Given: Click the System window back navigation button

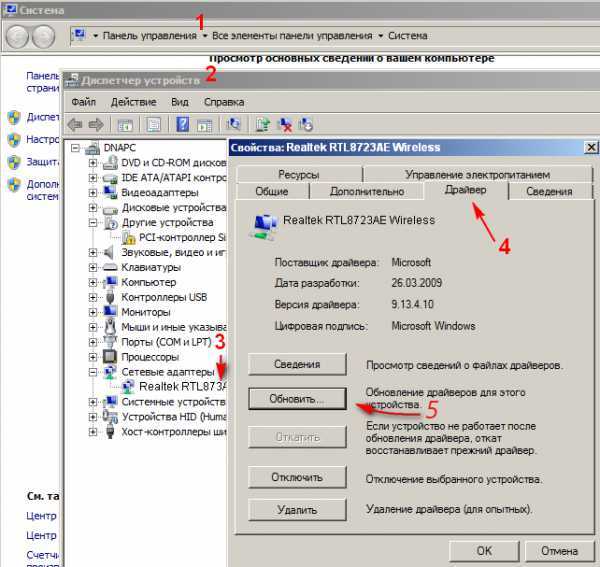Looking at the screenshot, I should [17, 36].
